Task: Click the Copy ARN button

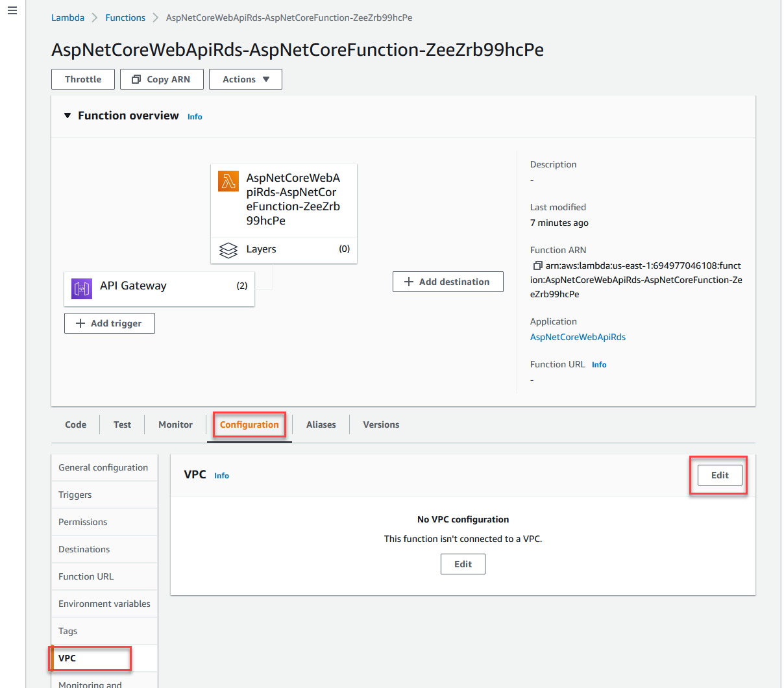Action: pyautogui.click(x=162, y=79)
